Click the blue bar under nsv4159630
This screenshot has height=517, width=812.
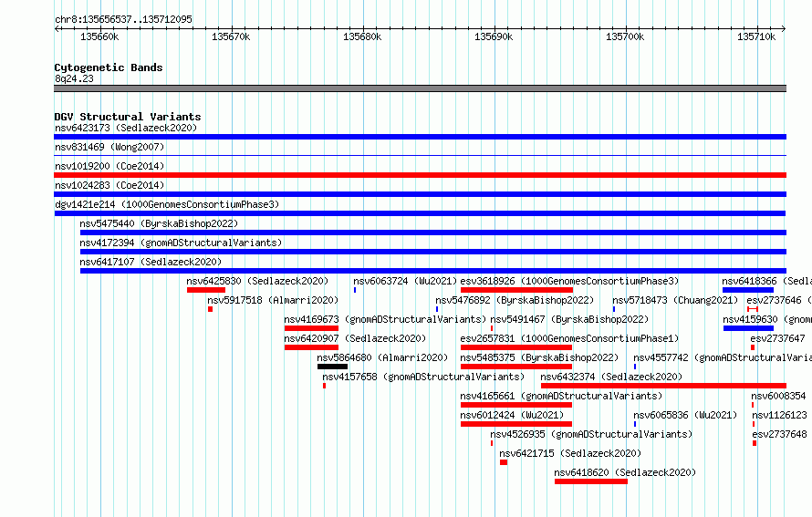pyautogui.click(x=748, y=328)
